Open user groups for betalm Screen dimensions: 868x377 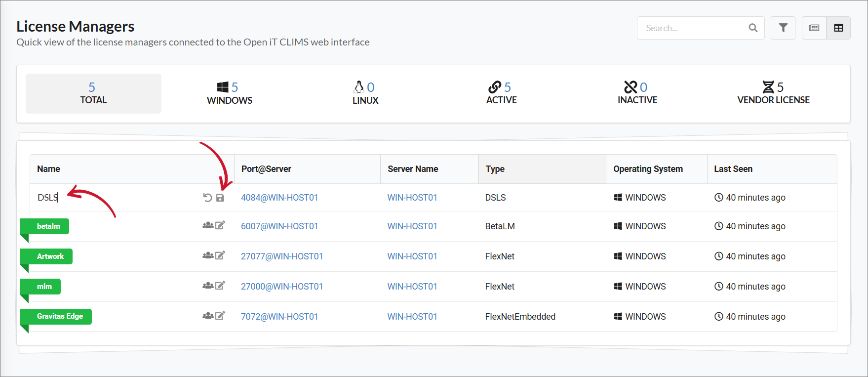[x=208, y=225]
